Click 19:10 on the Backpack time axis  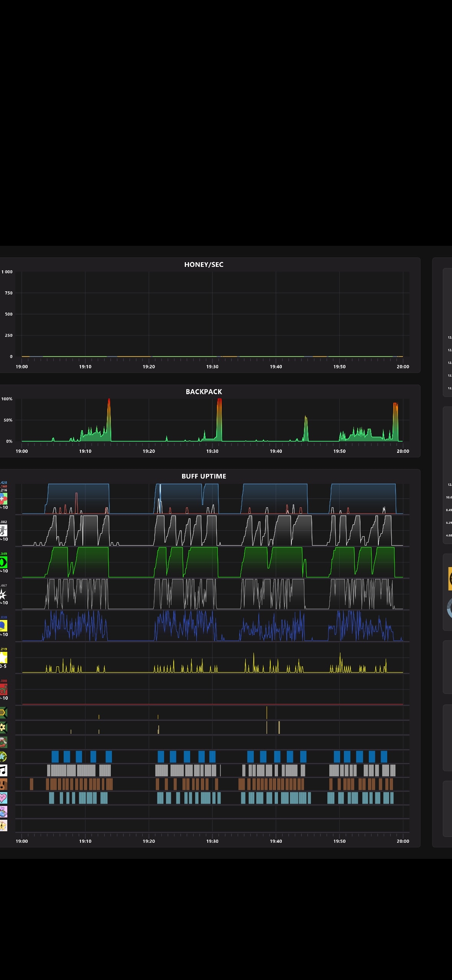click(85, 451)
